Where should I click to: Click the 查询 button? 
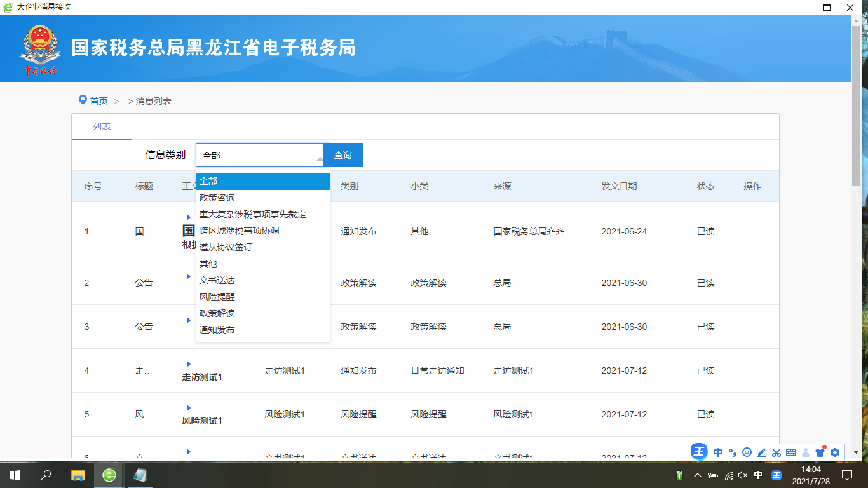[x=343, y=155]
